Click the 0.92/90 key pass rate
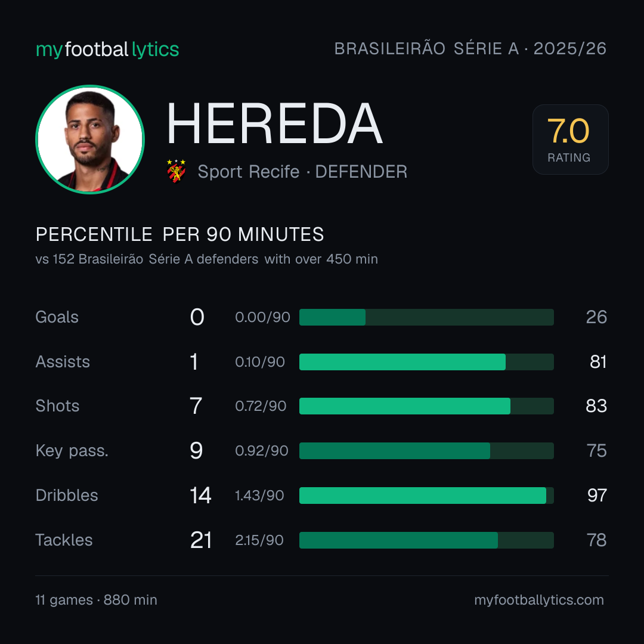 coord(262,451)
